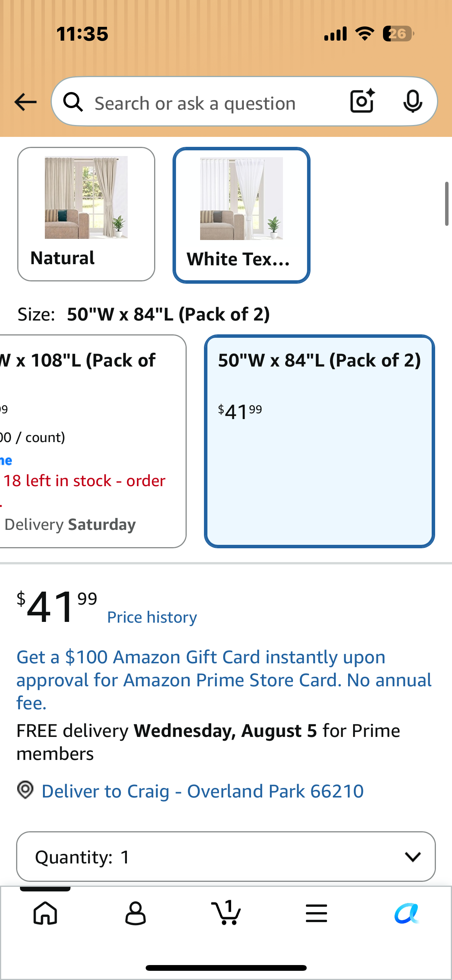The image size is (452, 980).
Task: Change delivery address Craig - Overland Park
Action: pyautogui.click(x=202, y=791)
